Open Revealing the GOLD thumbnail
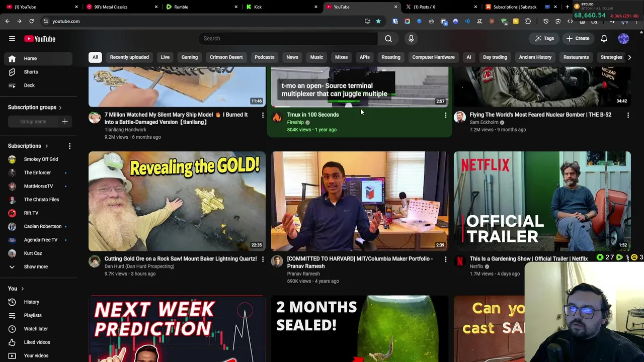Screen dimensions: 644x362 (177, 201)
